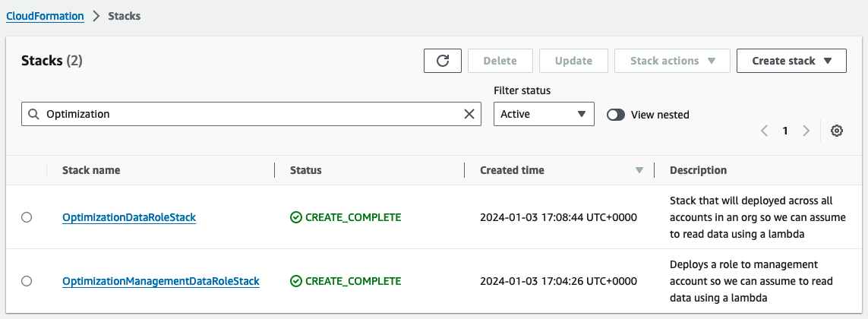
Task: Select the OptimizationDataRoleStack radio button
Action: 26,218
